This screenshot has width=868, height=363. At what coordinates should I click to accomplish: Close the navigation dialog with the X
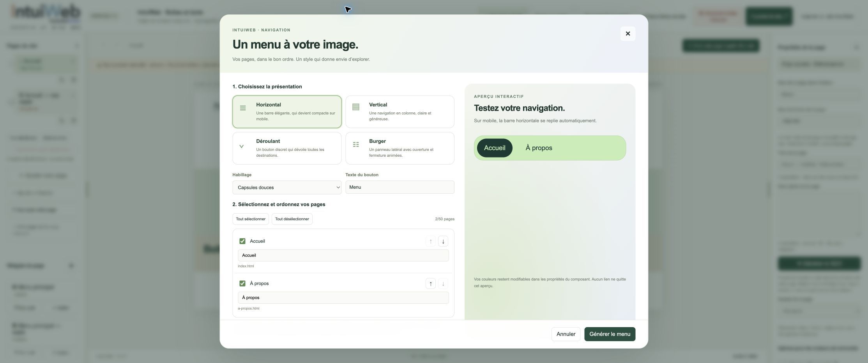point(628,34)
